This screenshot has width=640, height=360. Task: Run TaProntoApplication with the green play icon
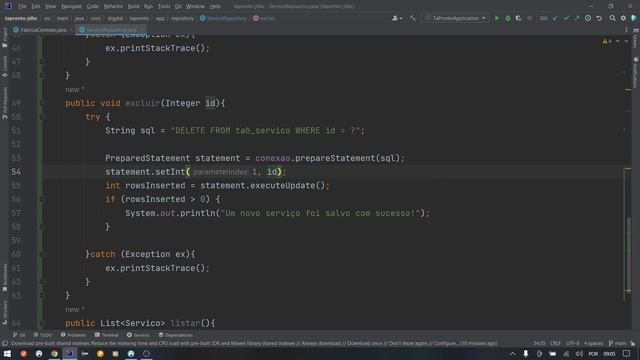pyautogui.click(x=497, y=18)
